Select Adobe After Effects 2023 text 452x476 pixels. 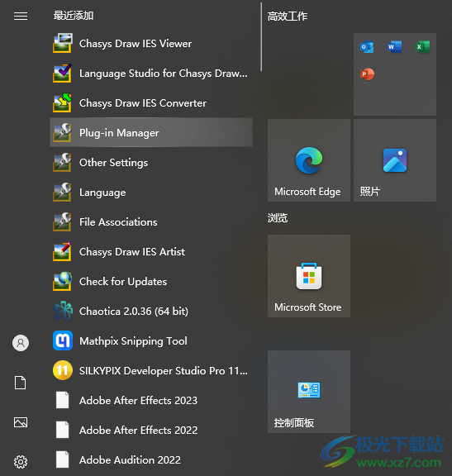pyautogui.click(x=139, y=401)
